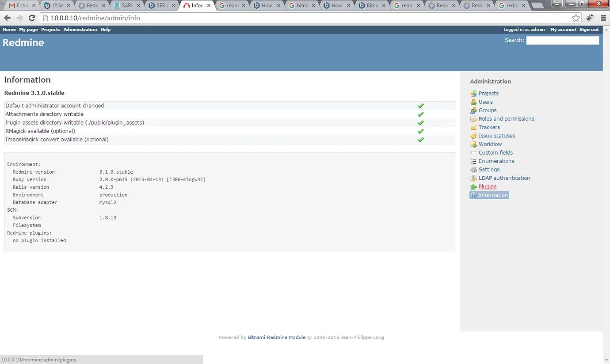The image size is (610, 364).
Task: Go to Home in the top menu
Action: point(9,30)
